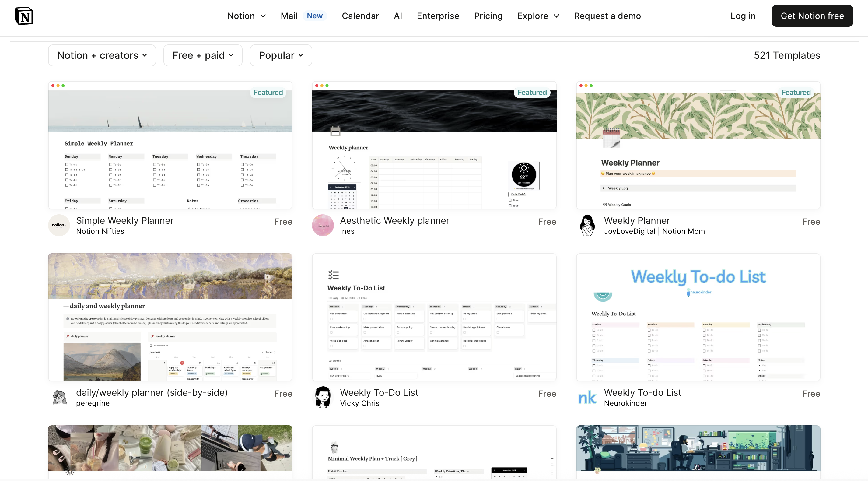Viewport: 868px width, 481px height.
Task: Click the 'Log in' link
Action: (743, 16)
